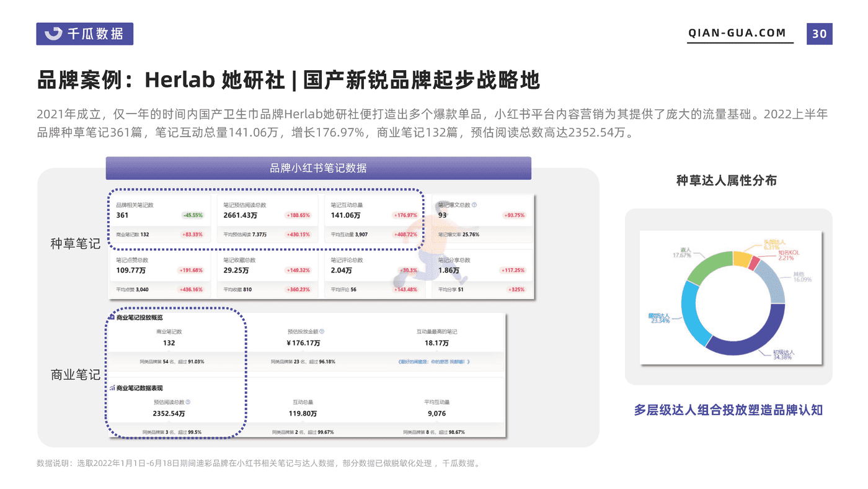Click the 数据说明 footnote text
This screenshot has width=868, height=489.
pos(259,464)
